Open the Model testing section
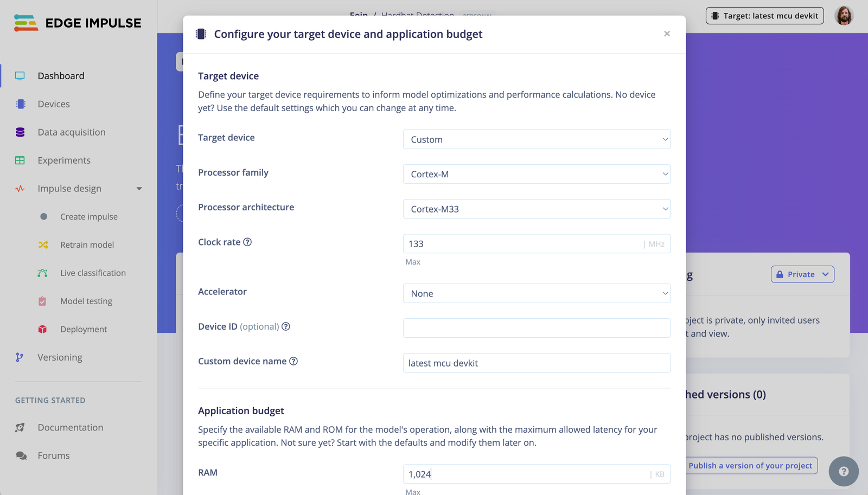The height and width of the screenshot is (495, 868). coord(86,301)
